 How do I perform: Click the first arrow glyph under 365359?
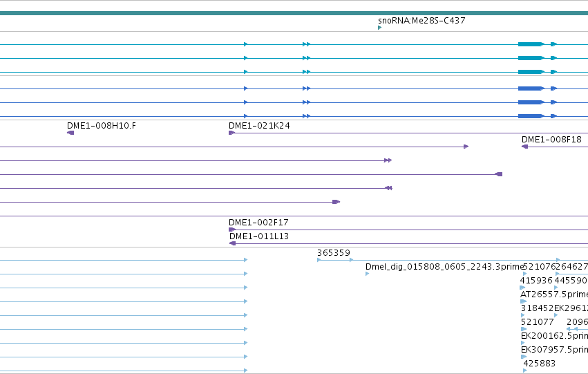(319, 260)
